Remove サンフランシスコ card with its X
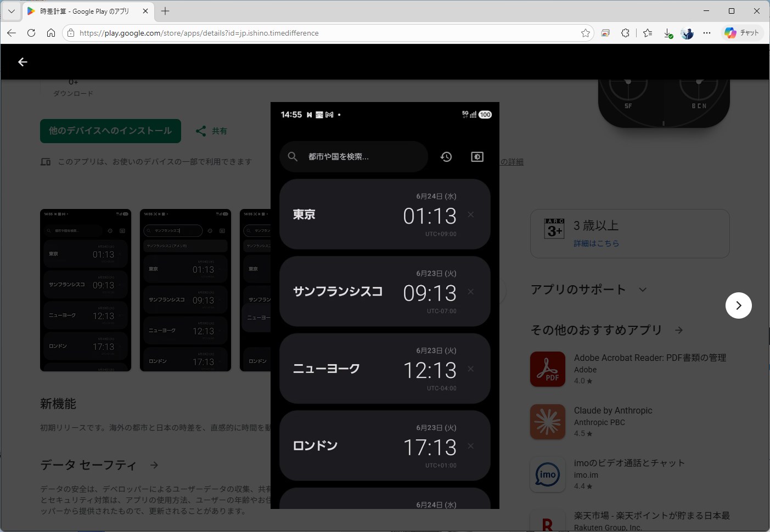Image resolution: width=770 pixels, height=532 pixels. [470, 292]
